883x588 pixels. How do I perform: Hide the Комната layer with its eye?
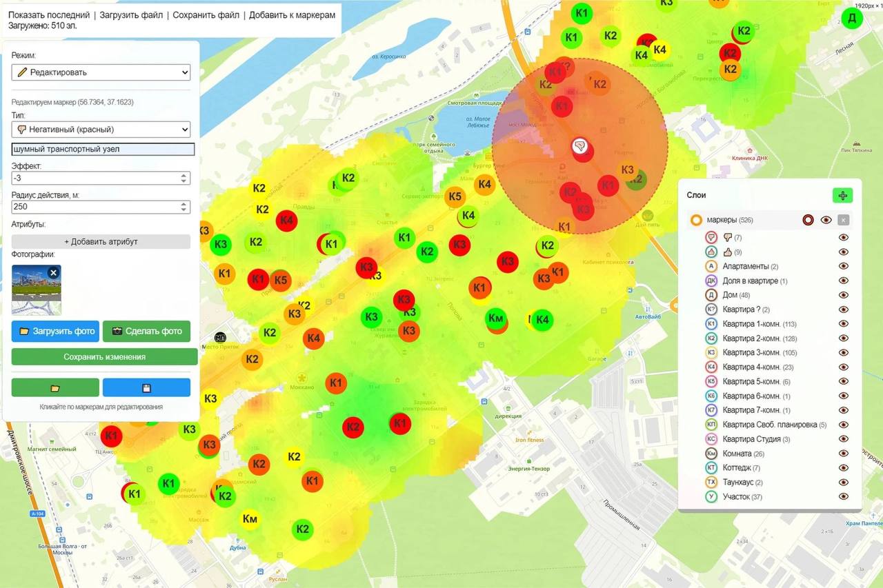pos(843,454)
